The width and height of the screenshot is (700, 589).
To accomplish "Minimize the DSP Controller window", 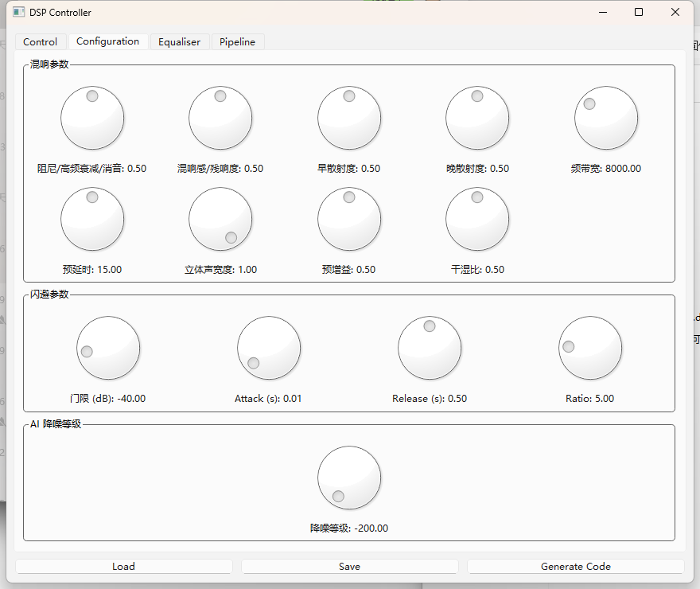I will tap(603, 12).
